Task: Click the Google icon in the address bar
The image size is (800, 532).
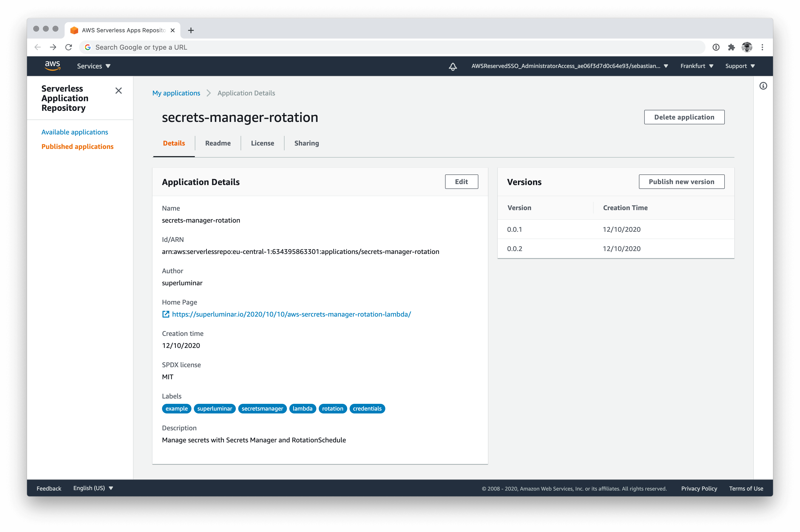Action: tap(88, 47)
